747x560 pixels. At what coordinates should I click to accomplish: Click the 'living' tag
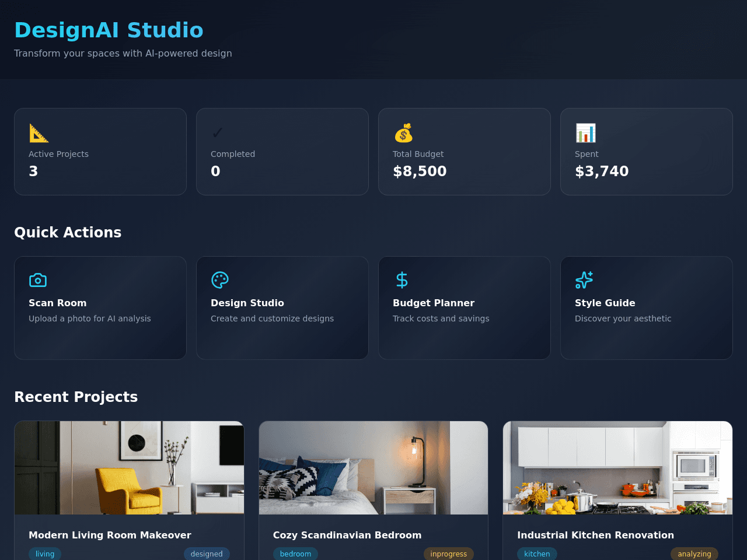coord(45,554)
